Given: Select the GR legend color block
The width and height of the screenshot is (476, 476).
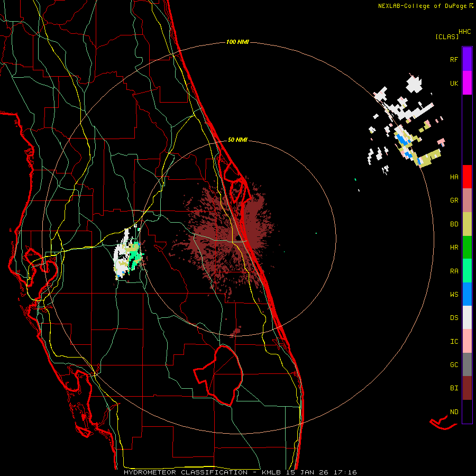Looking at the screenshot, I should coord(467,200).
